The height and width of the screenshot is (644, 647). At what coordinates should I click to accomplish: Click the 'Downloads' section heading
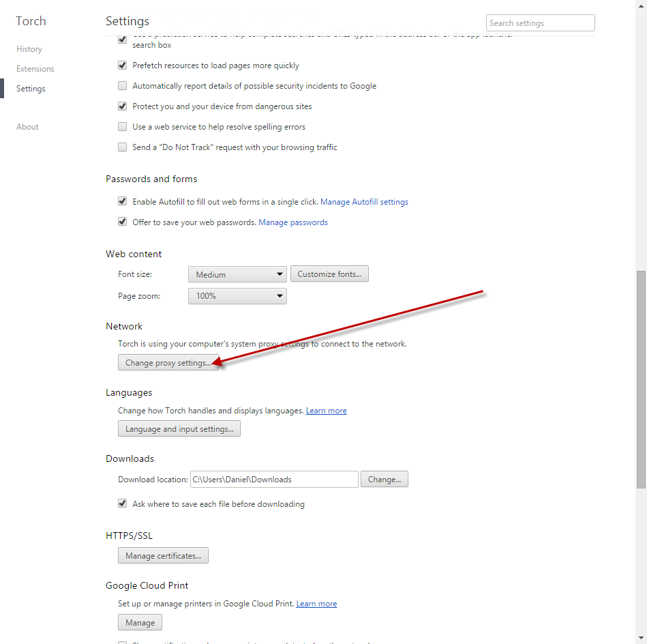coord(130,458)
